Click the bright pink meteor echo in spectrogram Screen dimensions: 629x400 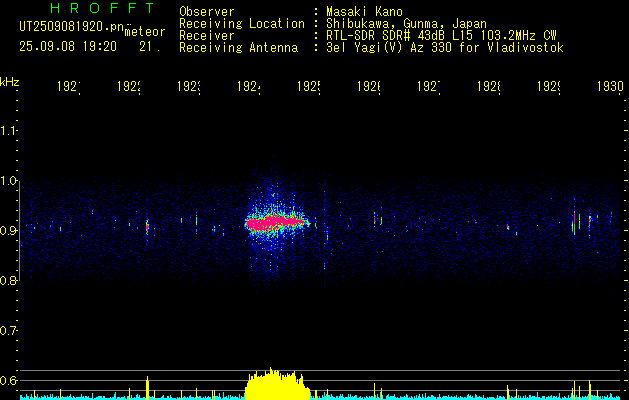pyautogui.click(x=276, y=222)
